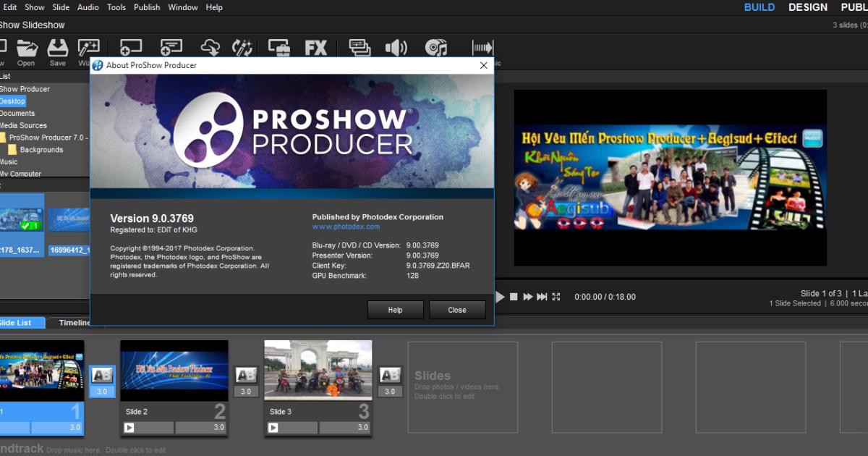Image resolution: width=868 pixels, height=456 pixels.
Task: Open the FX effects toolbar icon
Action: 316,48
